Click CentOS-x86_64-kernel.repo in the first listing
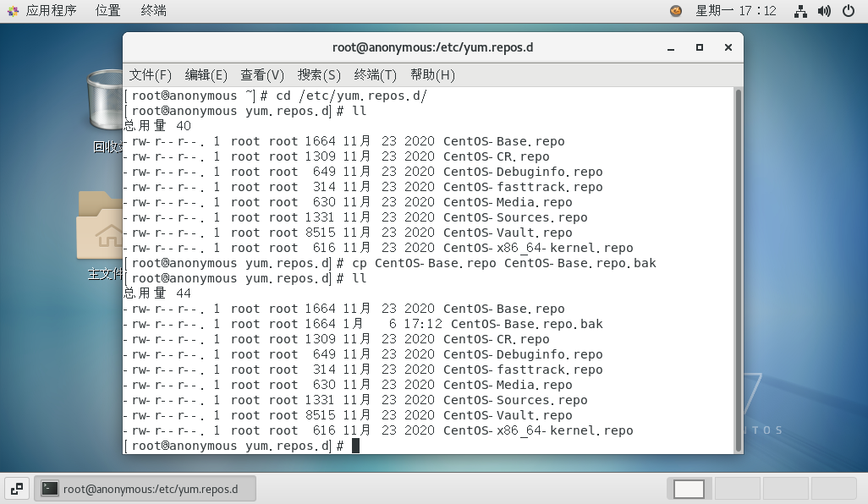This screenshot has width=868, height=504. pos(538,248)
